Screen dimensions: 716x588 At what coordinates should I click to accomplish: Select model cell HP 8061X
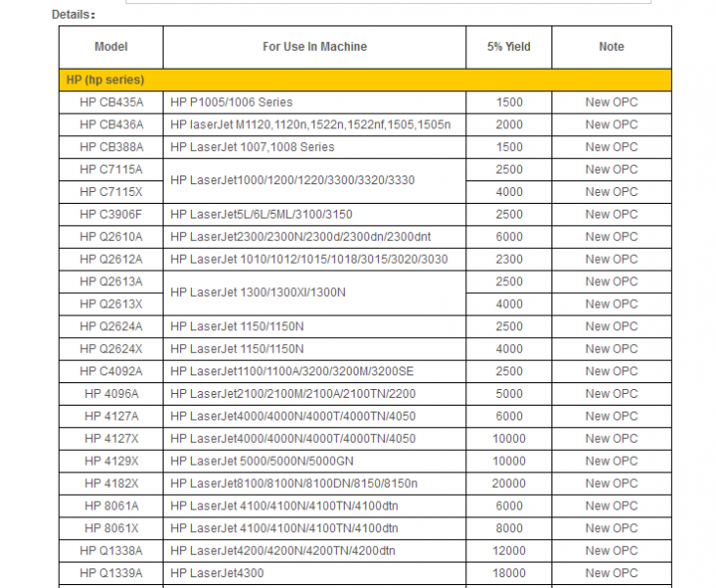coord(111,527)
